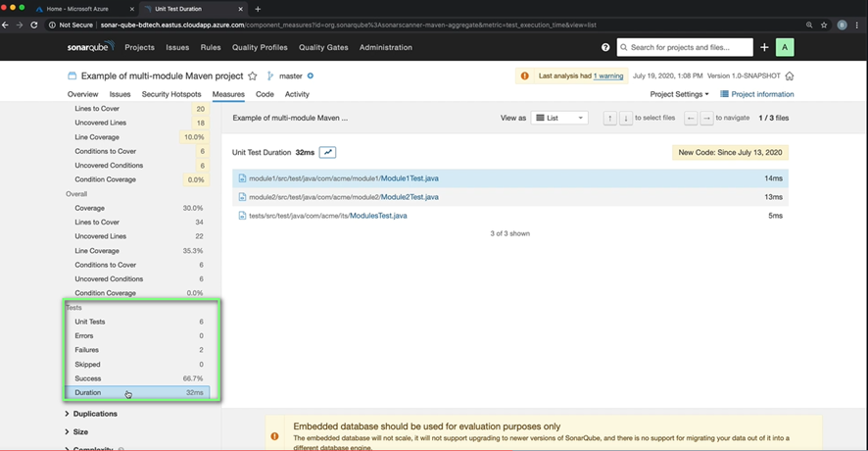Open Quality Gates menu
This screenshot has width=868, height=451.
323,47
